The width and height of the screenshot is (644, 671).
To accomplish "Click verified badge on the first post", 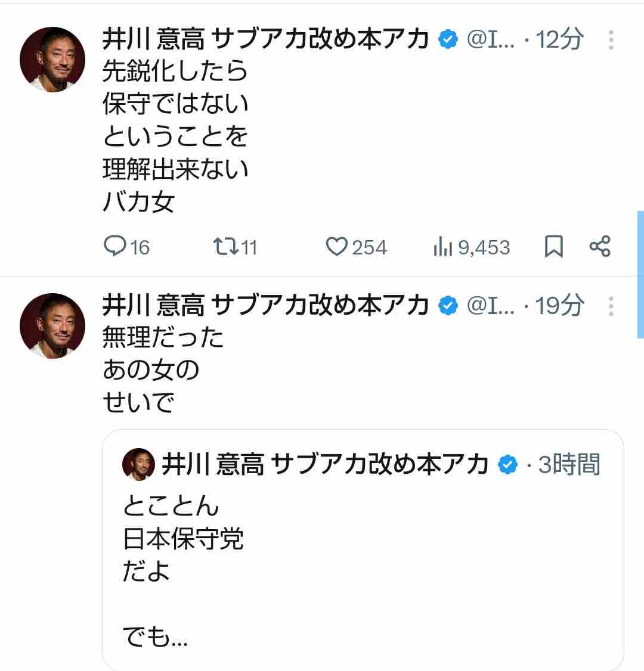I will tap(448, 40).
